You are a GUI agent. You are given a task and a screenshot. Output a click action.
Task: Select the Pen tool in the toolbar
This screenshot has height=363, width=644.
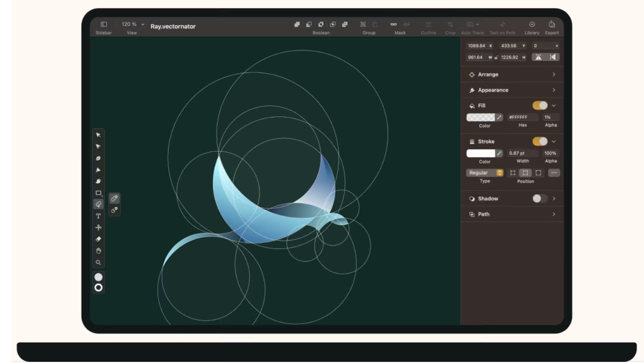tap(98, 158)
